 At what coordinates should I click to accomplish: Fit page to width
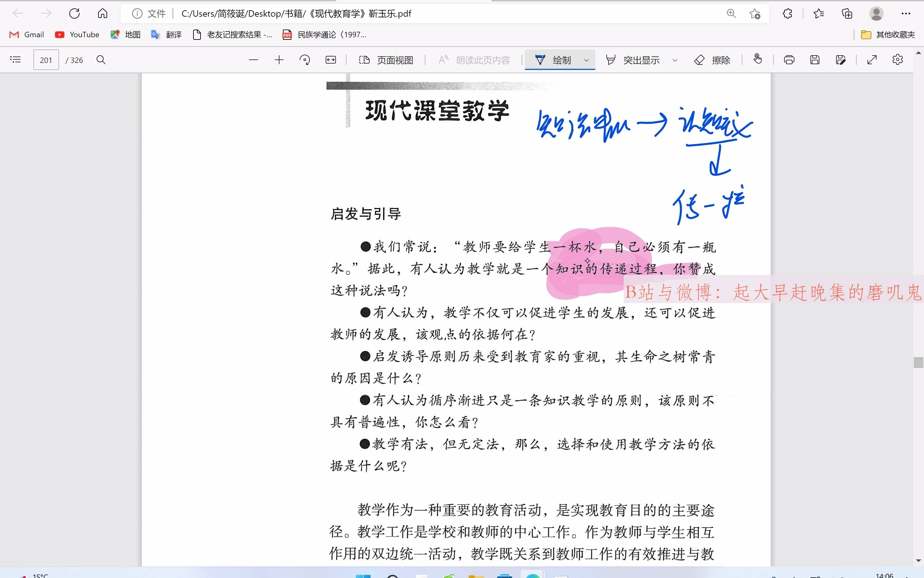coord(331,60)
